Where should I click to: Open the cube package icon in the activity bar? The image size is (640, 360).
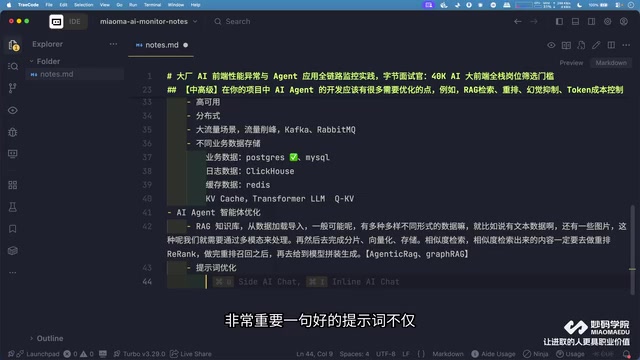pos(13,251)
